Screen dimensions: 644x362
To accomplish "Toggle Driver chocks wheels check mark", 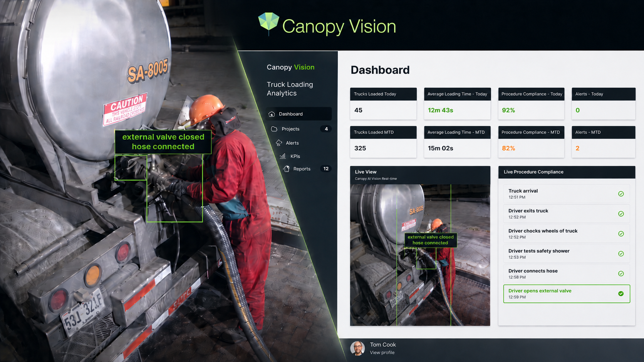I will (x=621, y=234).
